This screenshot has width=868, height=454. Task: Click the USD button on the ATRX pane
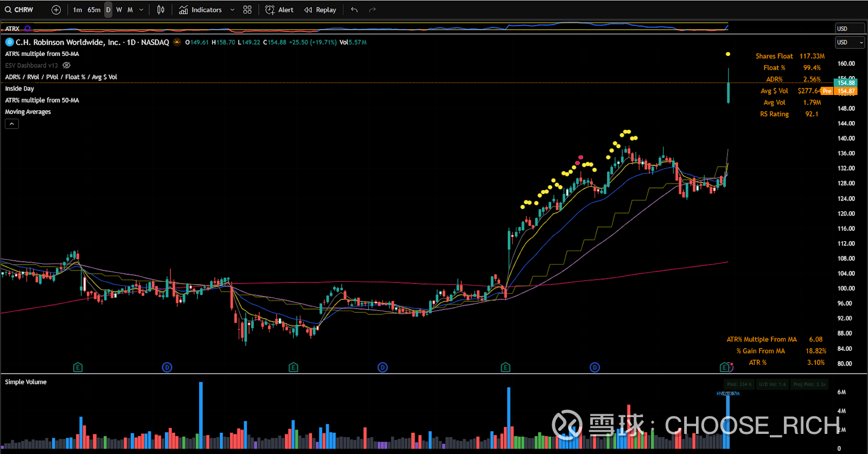click(x=850, y=29)
